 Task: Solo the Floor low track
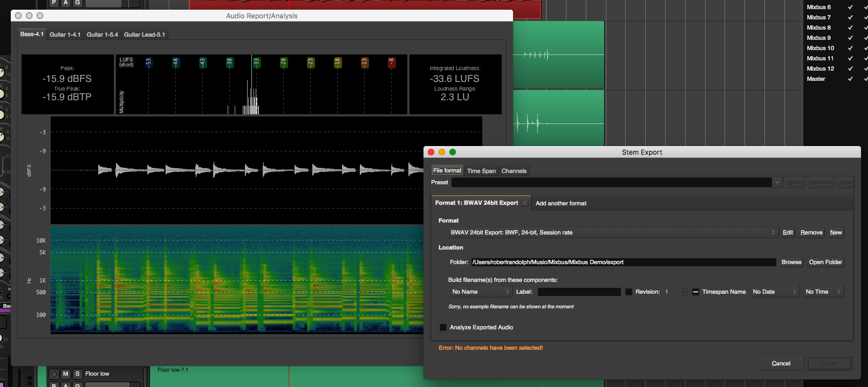click(x=77, y=374)
